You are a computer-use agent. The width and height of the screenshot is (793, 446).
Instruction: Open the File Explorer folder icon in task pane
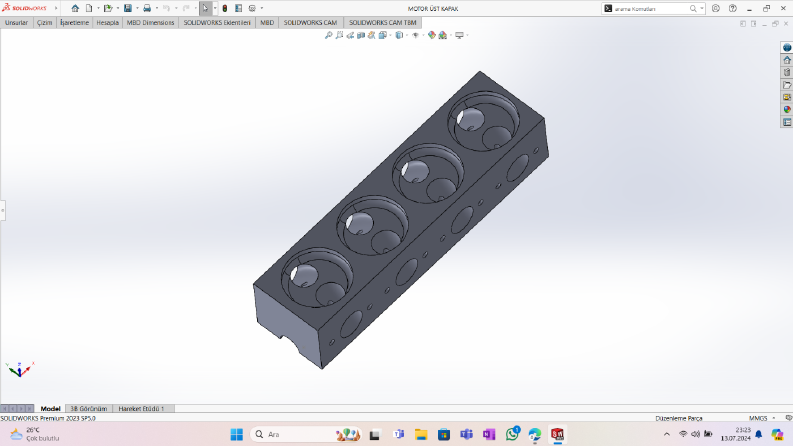[787, 85]
